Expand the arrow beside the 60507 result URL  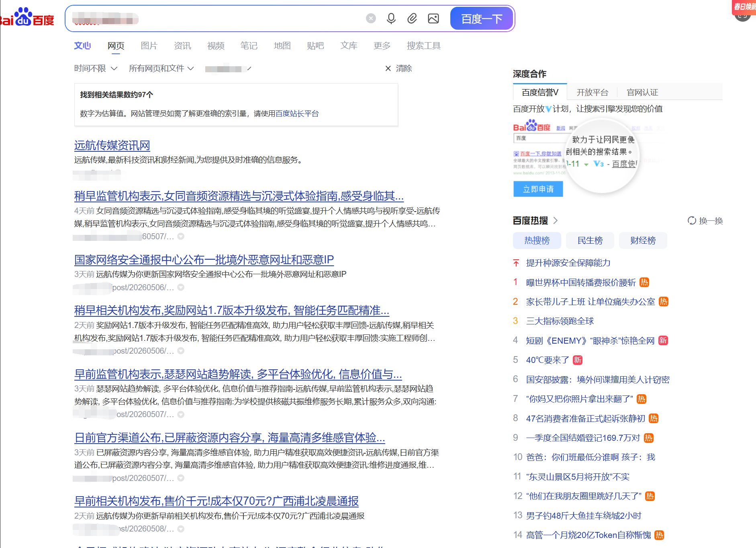tap(181, 236)
